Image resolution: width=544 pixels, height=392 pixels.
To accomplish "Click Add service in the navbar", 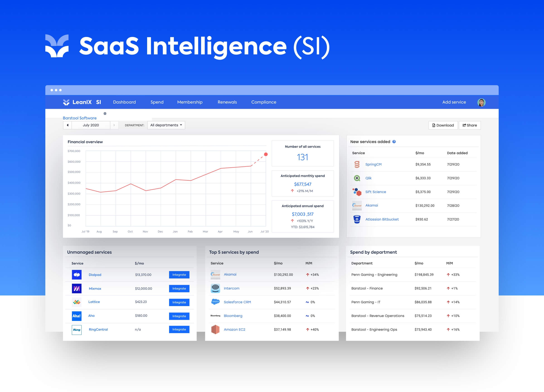I will click(x=454, y=102).
